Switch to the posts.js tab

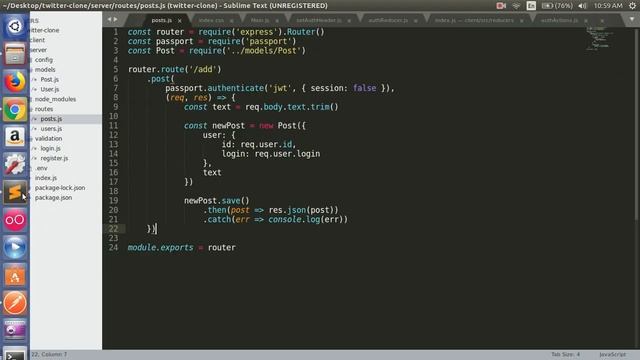click(x=162, y=20)
